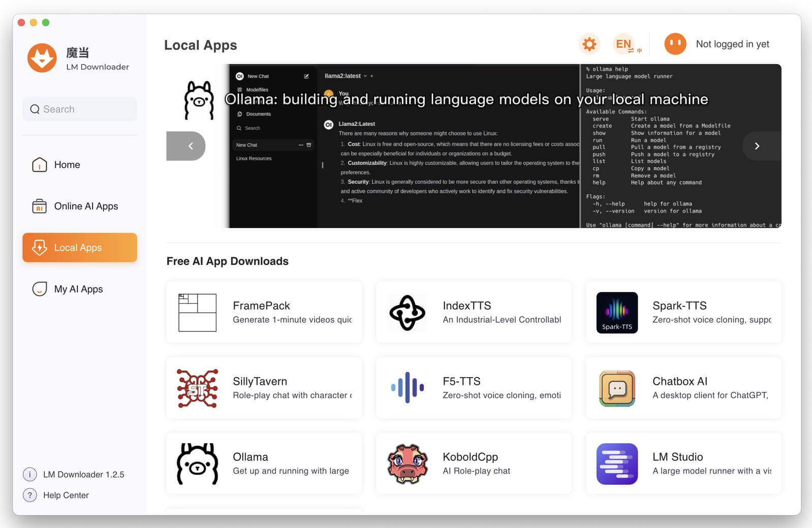Click 'A large model runner' description

coord(712,471)
